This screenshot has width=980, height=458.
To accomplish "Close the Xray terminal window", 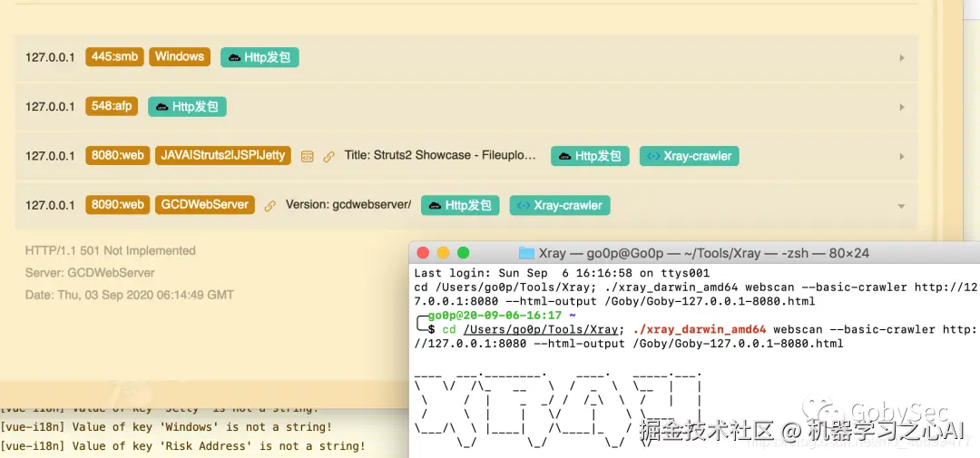I will point(423,253).
